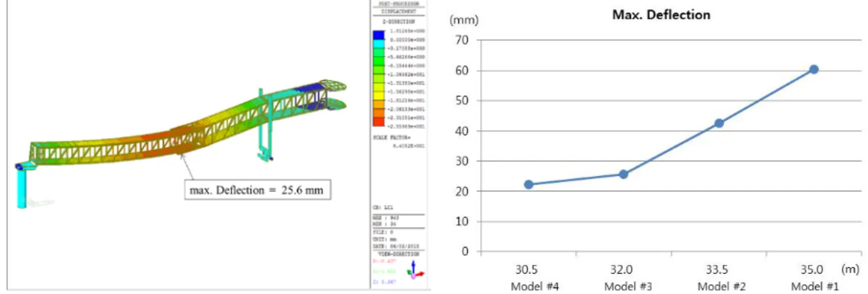
Task: Click the Model #3 data point on the chart
Action: (623, 174)
